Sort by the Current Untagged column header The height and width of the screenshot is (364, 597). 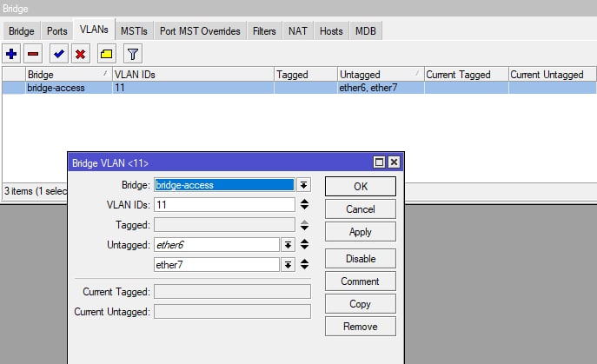(552, 74)
